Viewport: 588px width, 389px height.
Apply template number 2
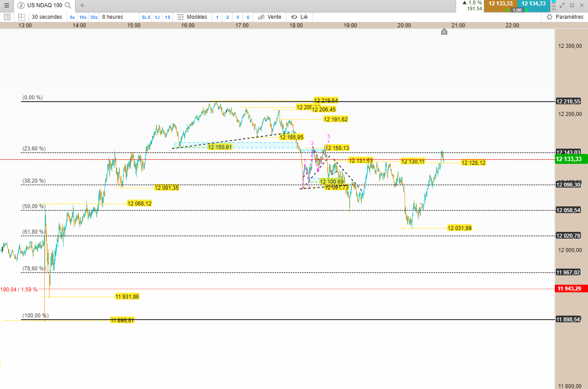(x=228, y=17)
